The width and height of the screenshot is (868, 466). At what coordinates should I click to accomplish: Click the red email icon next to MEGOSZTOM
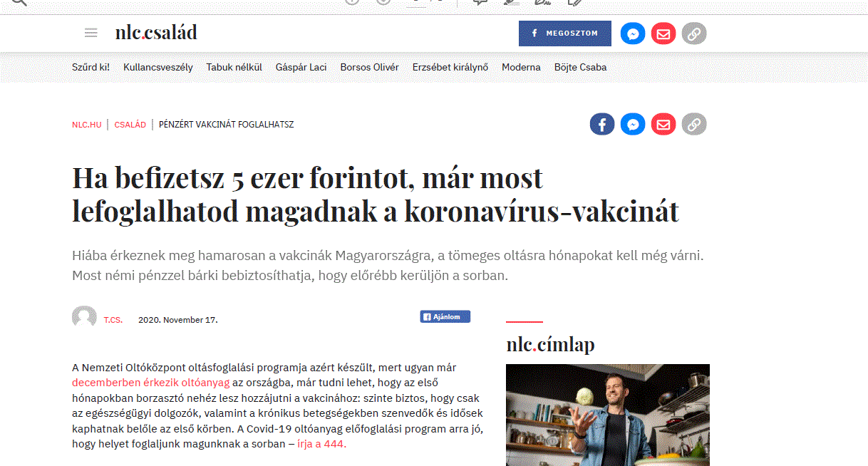click(x=663, y=33)
